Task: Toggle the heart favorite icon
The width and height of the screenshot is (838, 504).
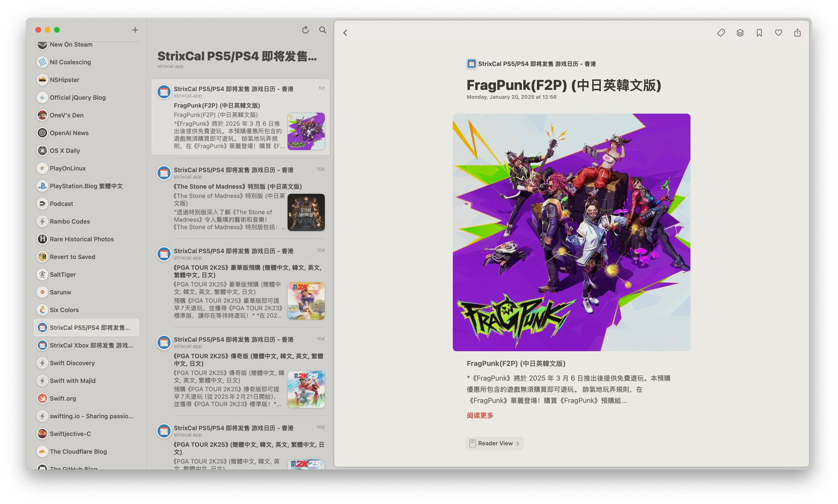Action: point(778,33)
